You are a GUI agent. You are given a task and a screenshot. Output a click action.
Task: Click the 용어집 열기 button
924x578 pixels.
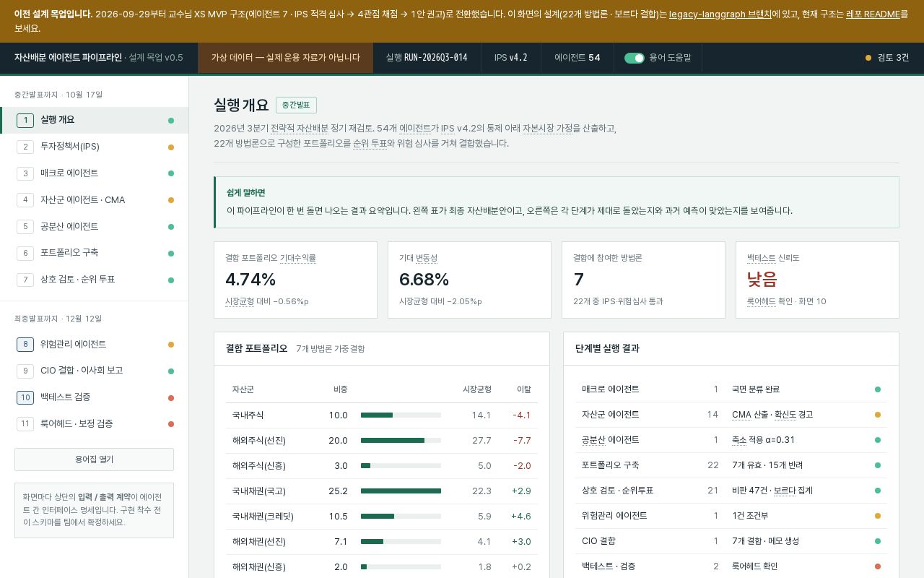tap(94, 460)
